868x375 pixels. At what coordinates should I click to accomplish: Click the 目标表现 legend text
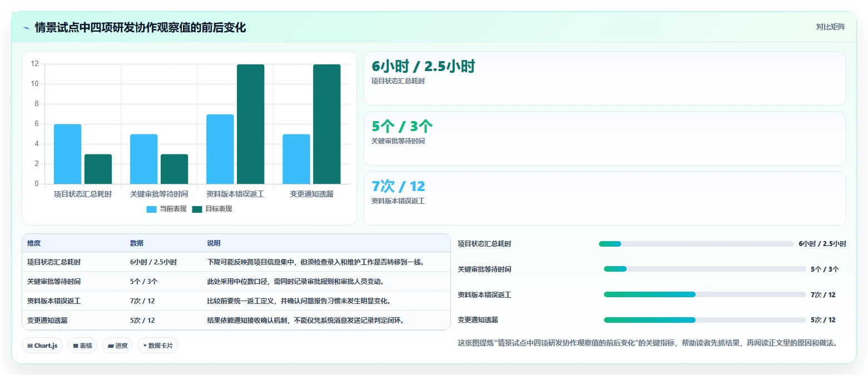coord(219,209)
